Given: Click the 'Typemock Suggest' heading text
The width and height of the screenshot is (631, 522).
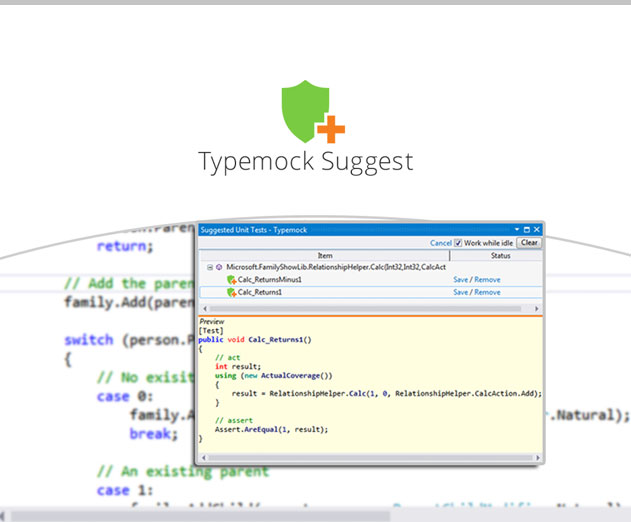Looking at the screenshot, I should (306, 162).
